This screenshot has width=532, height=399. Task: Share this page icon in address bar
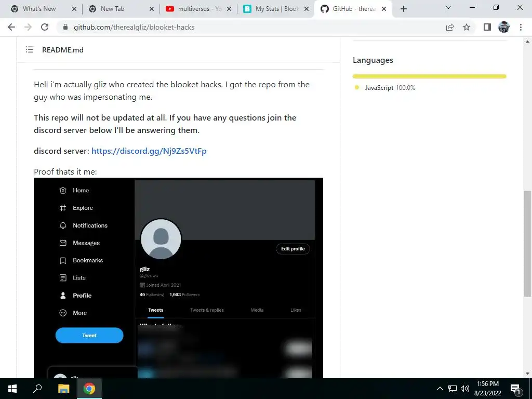(450, 27)
